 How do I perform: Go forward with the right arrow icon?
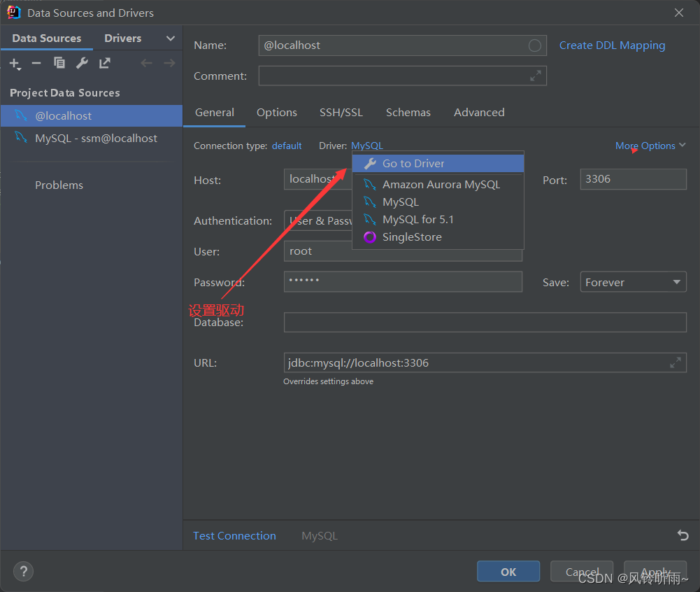coord(170,63)
